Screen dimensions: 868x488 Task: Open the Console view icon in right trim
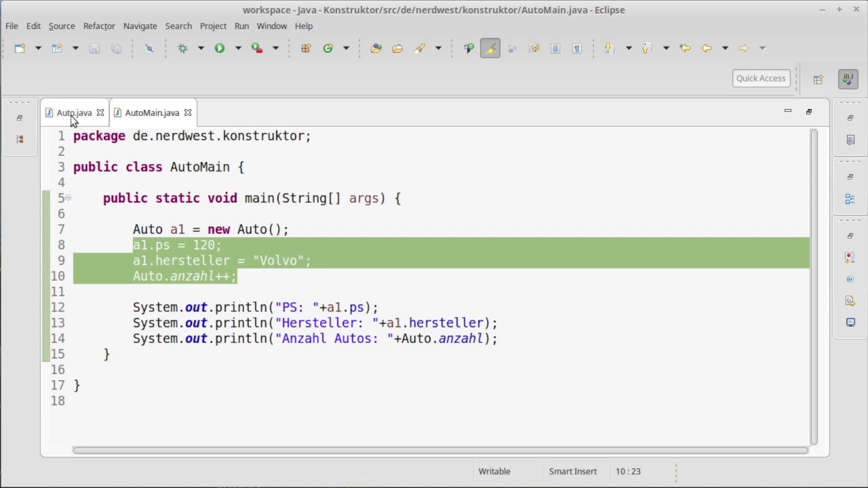click(850, 323)
